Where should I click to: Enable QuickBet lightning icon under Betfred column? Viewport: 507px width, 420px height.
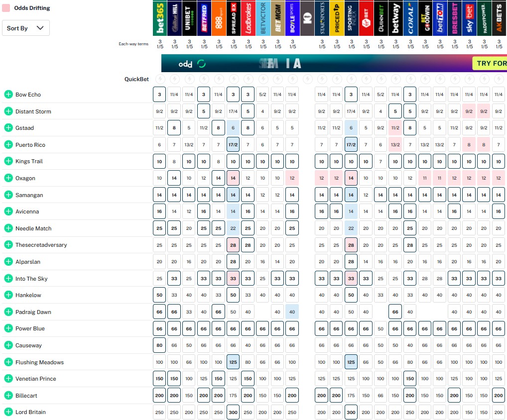[204, 79]
